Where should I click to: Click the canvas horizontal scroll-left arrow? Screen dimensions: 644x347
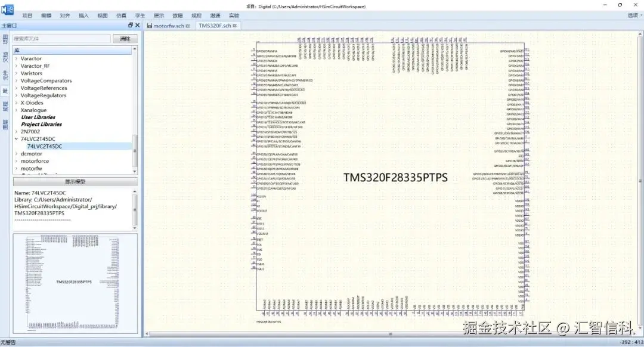point(147,334)
